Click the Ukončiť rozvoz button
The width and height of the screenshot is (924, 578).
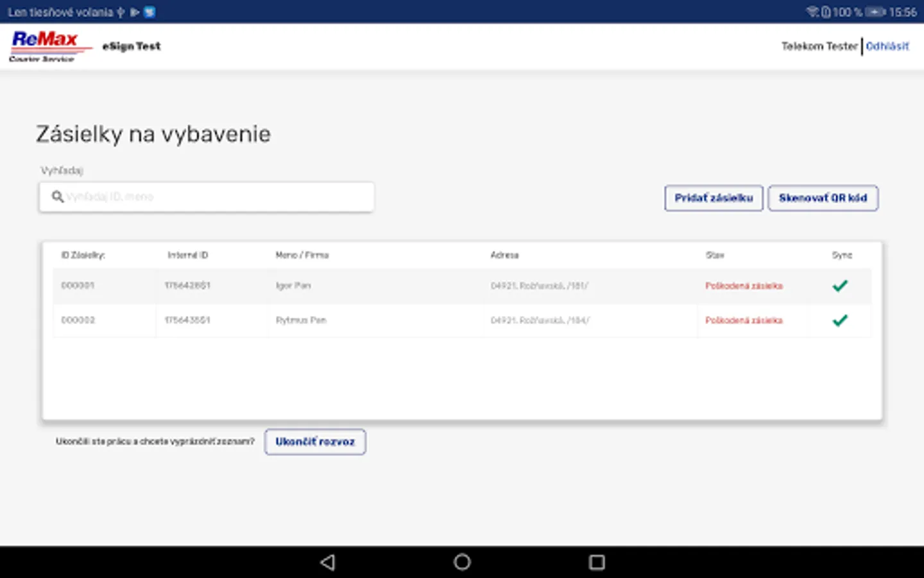pyautogui.click(x=315, y=442)
